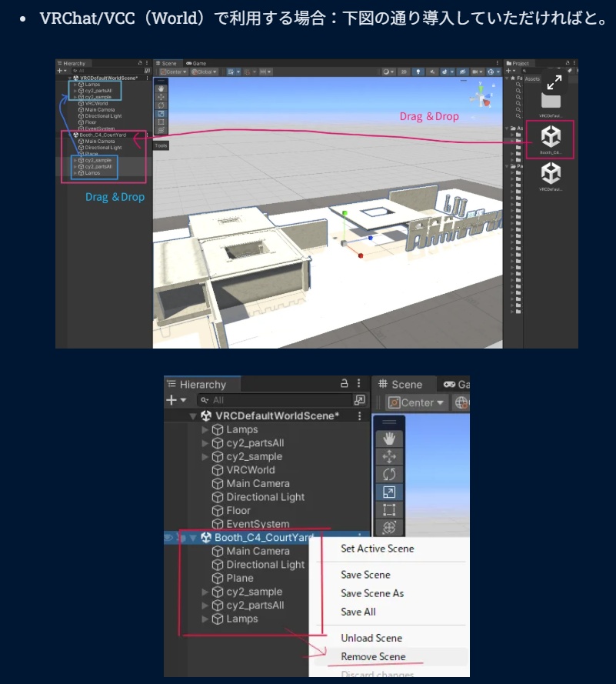Open Booth_C4_CourtYard kebab menu in top screenshot
616x684 pixels.
coord(147,135)
